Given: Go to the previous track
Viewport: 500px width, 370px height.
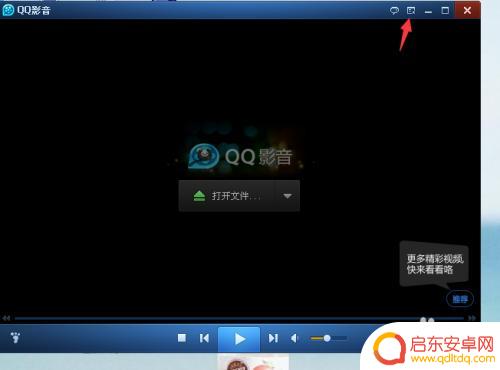Looking at the screenshot, I should (x=204, y=338).
